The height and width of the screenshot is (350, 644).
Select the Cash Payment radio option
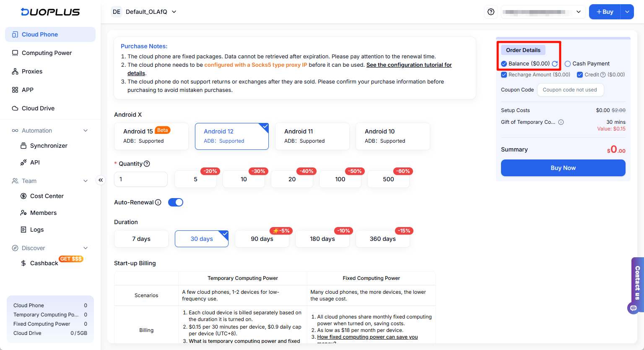click(x=568, y=64)
